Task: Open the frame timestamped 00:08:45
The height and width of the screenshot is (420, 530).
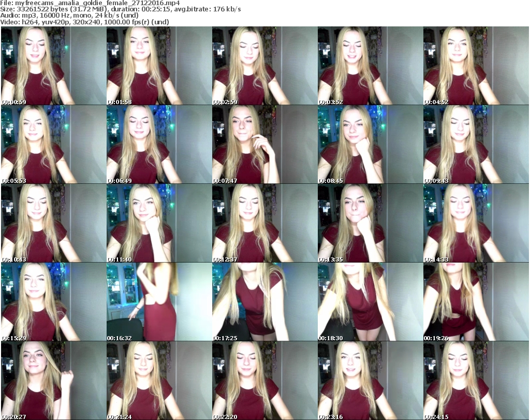Action: [370, 144]
